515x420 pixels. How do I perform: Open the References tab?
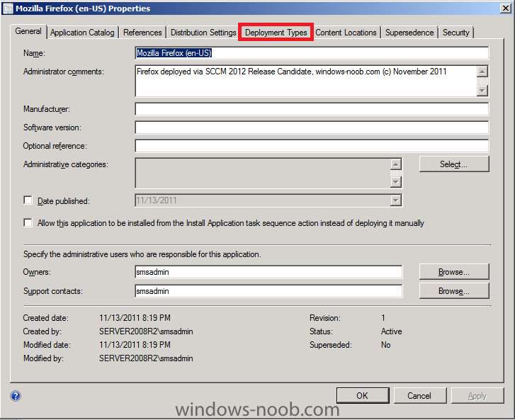tap(142, 33)
